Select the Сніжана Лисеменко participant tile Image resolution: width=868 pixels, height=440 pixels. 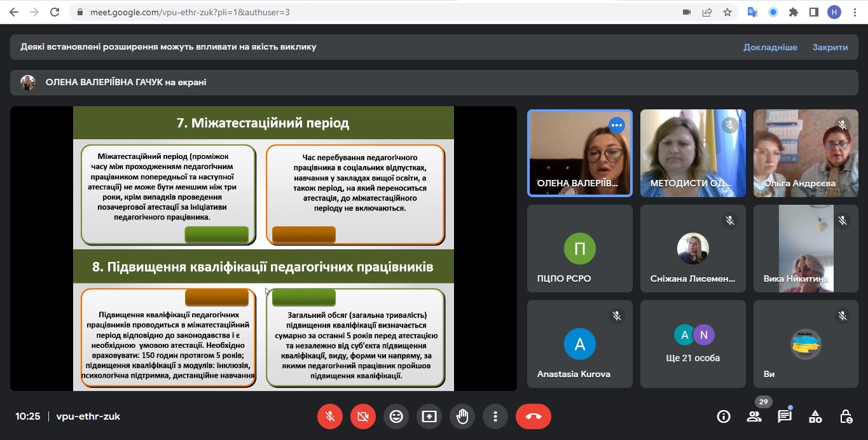point(692,249)
